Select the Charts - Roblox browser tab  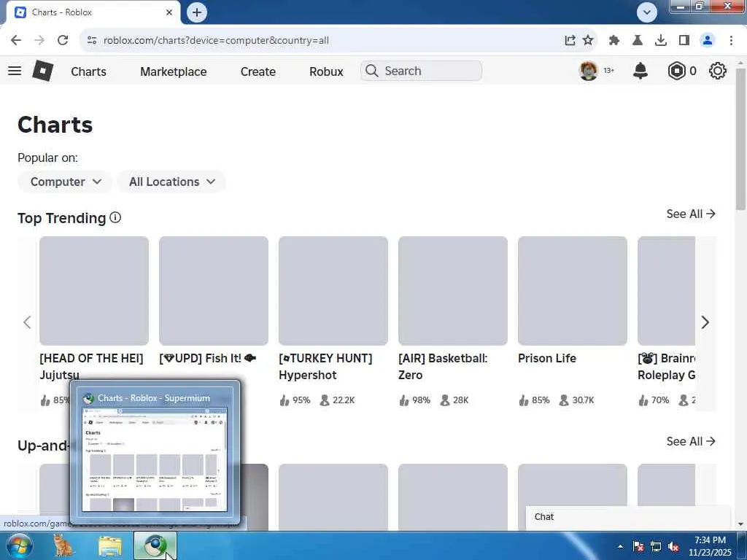(93, 12)
